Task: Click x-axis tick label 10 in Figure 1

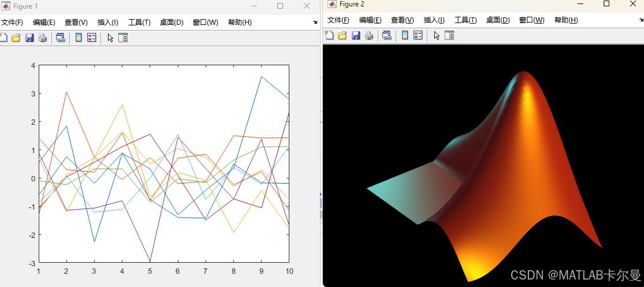Action: click(x=289, y=271)
